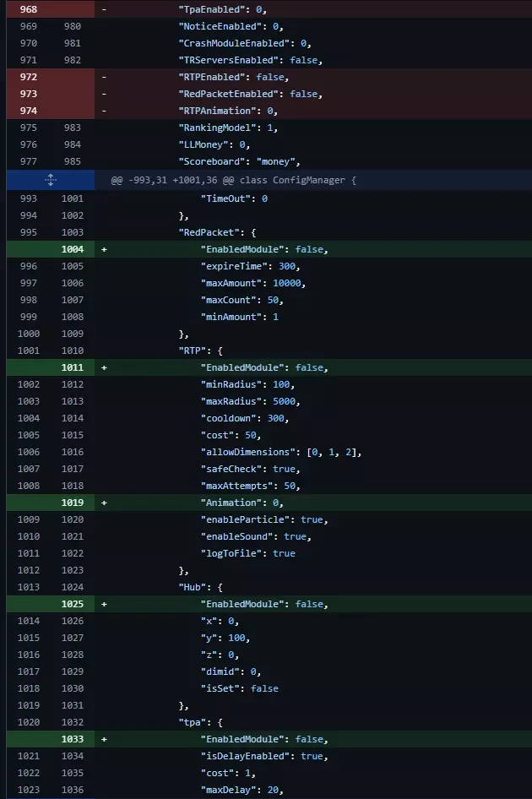The image size is (532, 799).
Task: Click new line number 985
Action: [x=73, y=161]
